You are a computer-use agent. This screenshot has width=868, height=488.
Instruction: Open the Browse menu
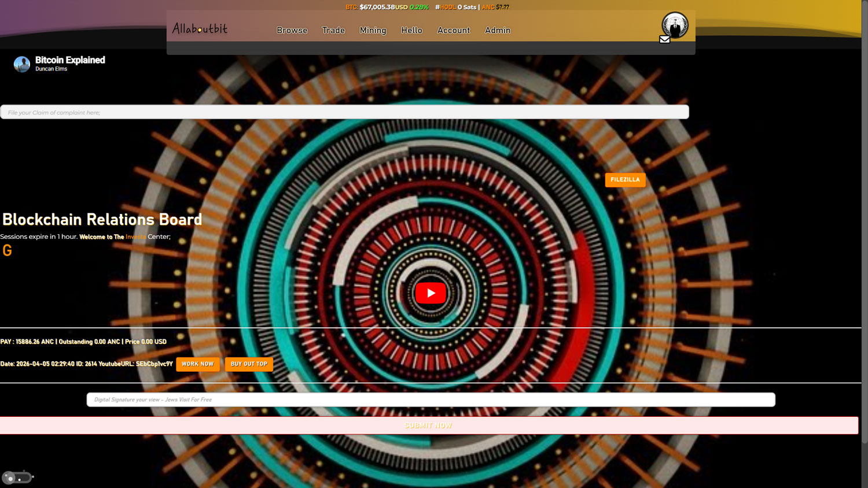292,30
